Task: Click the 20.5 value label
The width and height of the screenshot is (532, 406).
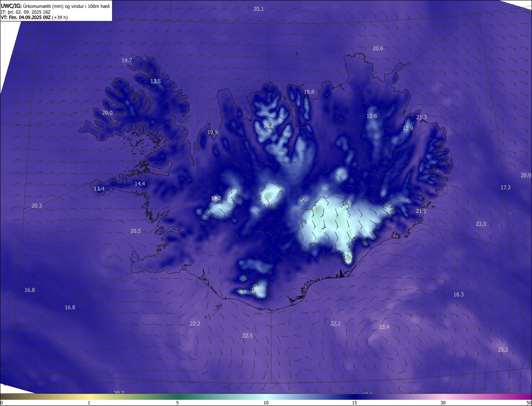Action: 135,231
